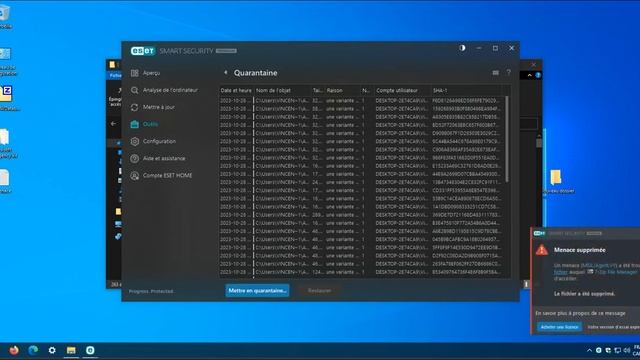Screen dimensions: 640x360
Task: Select the Recycle Bin desktop icon
Action: coord(5,17)
